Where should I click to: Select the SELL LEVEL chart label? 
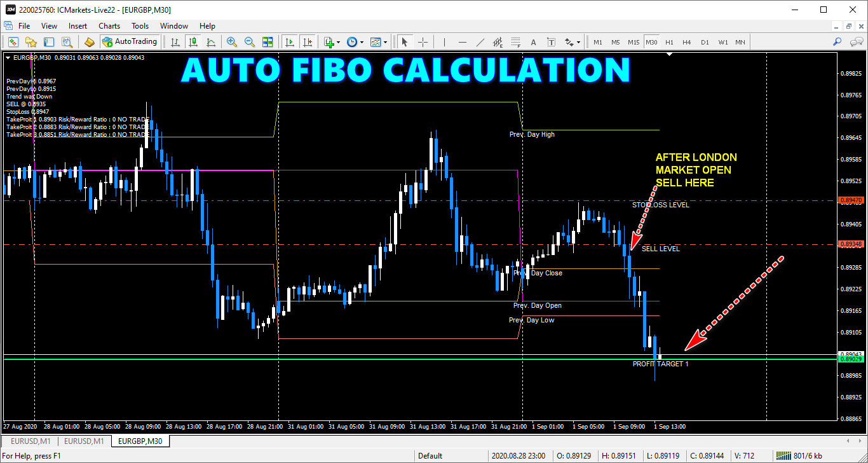pos(661,249)
